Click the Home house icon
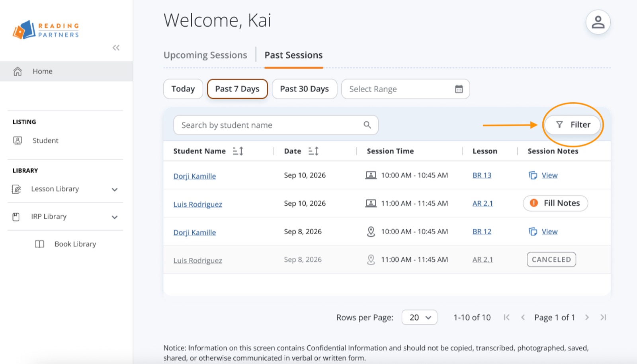Image resolution: width=637 pixels, height=364 pixels. coord(18,71)
